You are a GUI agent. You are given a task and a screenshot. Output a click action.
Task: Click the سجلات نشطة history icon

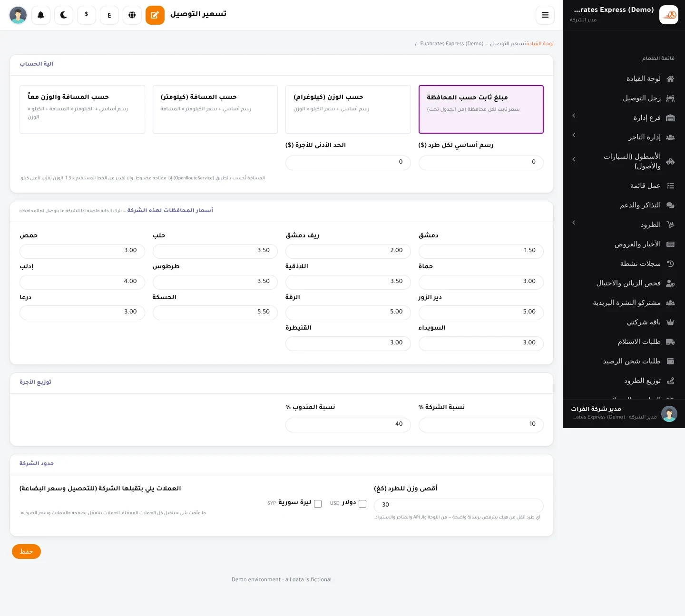(x=670, y=264)
